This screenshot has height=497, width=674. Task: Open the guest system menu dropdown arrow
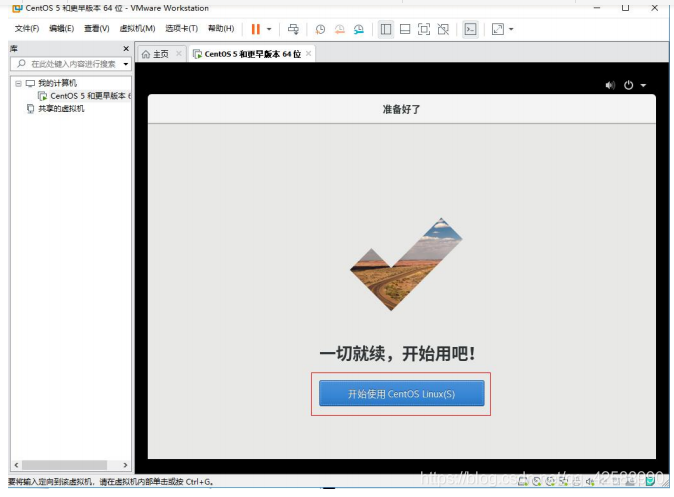(x=643, y=85)
